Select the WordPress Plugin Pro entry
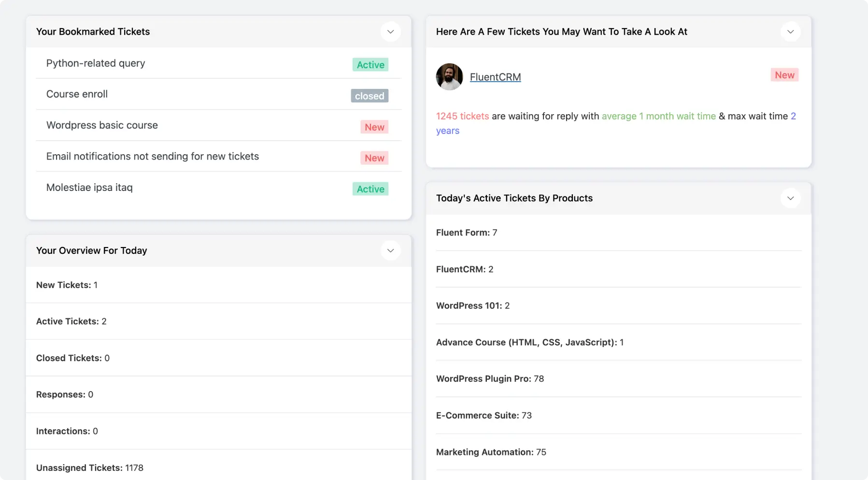This screenshot has height=480, width=868. point(490,378)
